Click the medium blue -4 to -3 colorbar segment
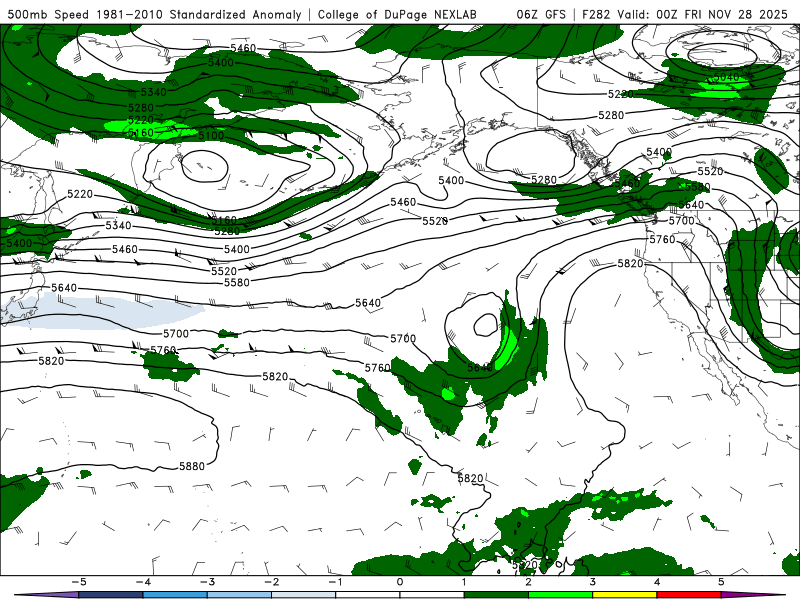Viewport: 800px width, 600px height. coord(175,595)
